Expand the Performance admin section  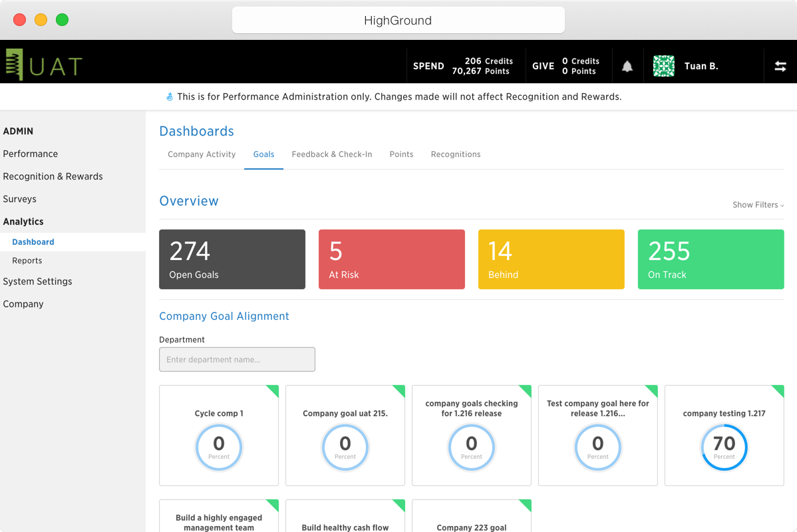pyautogui.click(x=31, y=154)
